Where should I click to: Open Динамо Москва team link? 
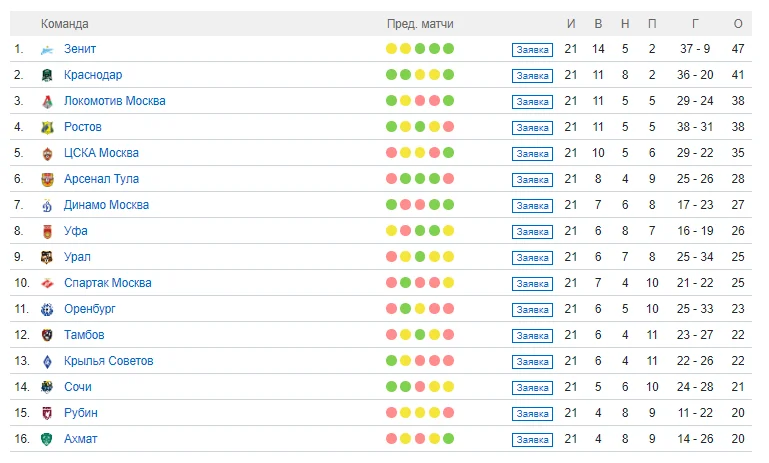pyautogui.click(x=106, y=205)
